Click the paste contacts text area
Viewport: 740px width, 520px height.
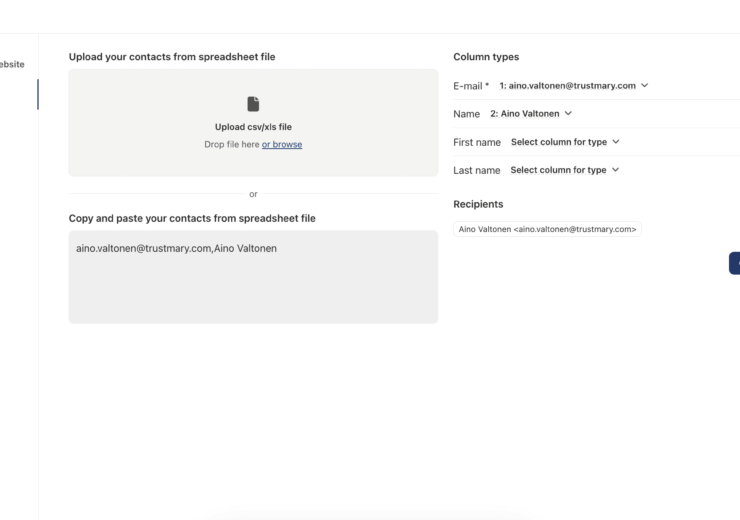click(x=253, y=277)
